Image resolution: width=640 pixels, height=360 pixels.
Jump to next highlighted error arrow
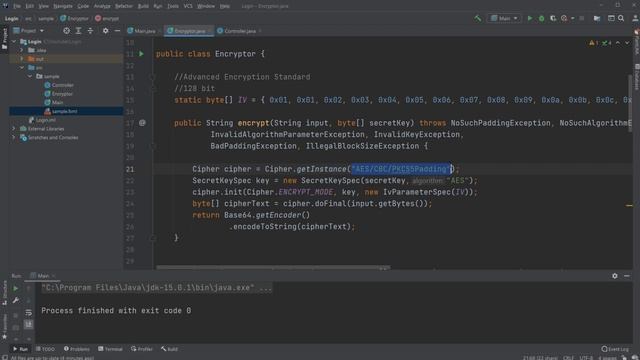627,43
